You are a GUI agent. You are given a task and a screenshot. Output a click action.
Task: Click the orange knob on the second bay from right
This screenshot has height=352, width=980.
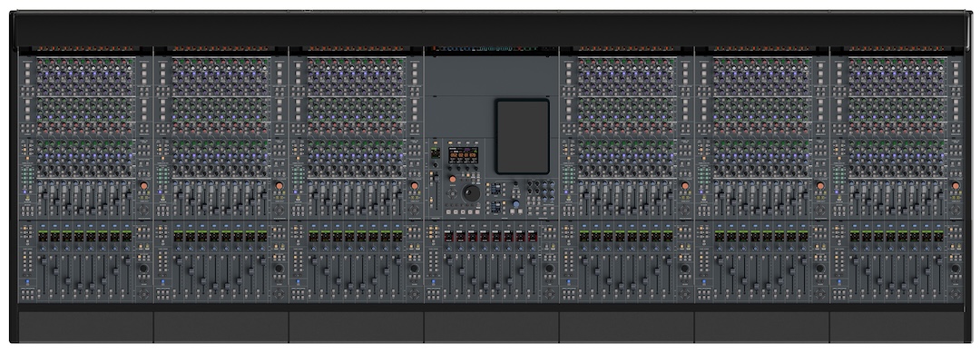click(820, 186)
